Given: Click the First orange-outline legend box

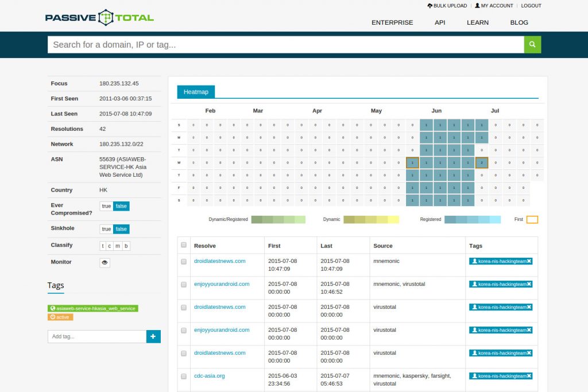Looking at the screenshot, I should tap(532, 219).
